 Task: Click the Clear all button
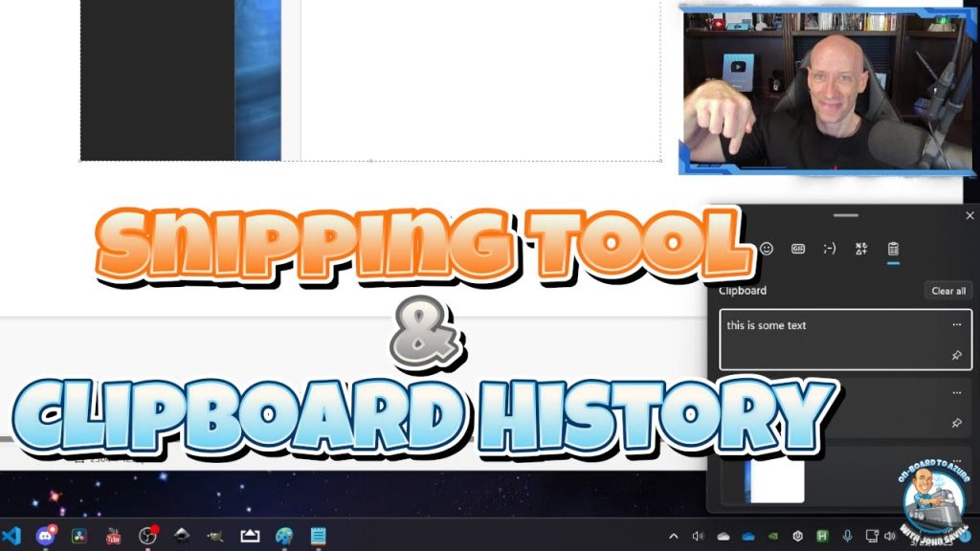pos(948,291)
